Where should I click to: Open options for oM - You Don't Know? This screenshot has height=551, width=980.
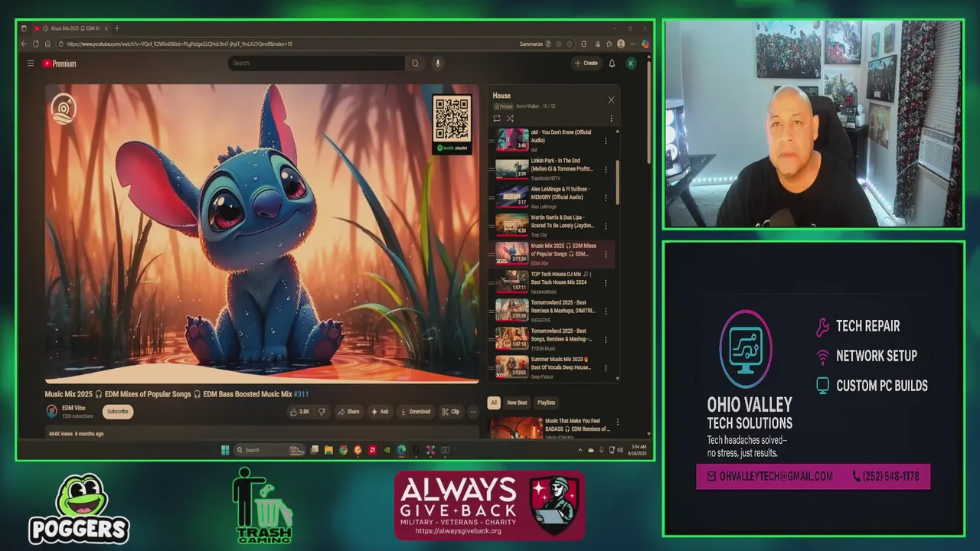coord(606,141)
